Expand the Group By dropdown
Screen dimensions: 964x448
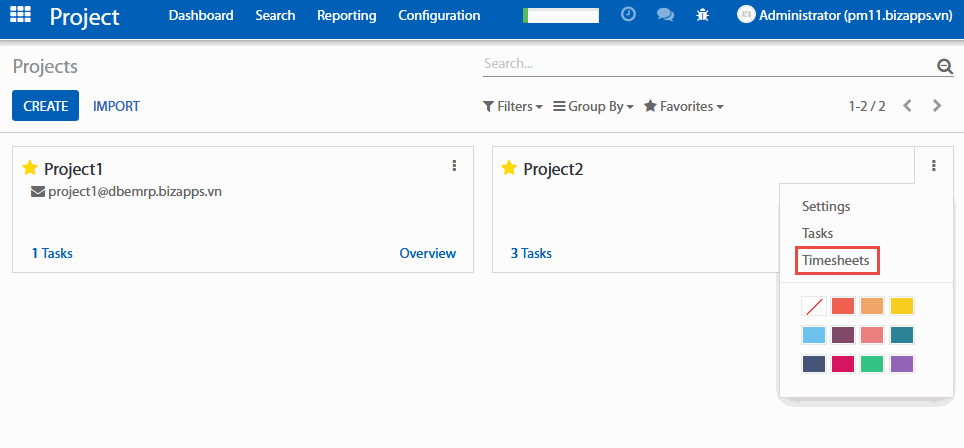coord(593,106)
